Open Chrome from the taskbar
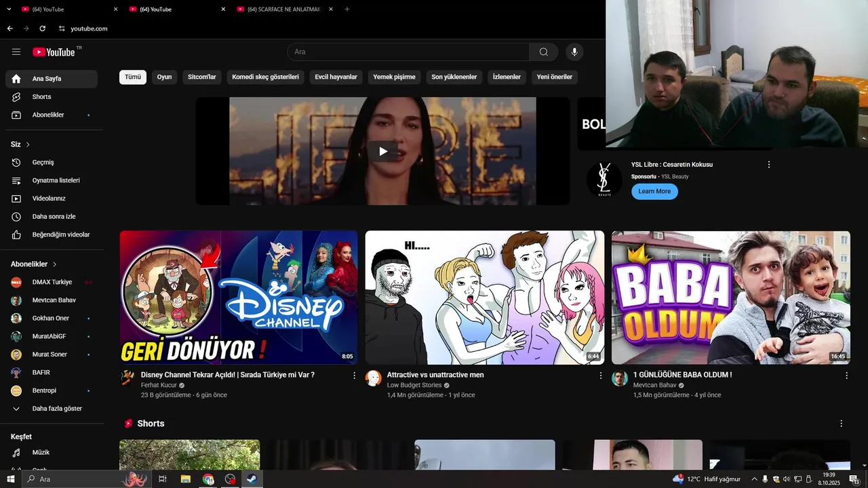 (208, 479)
